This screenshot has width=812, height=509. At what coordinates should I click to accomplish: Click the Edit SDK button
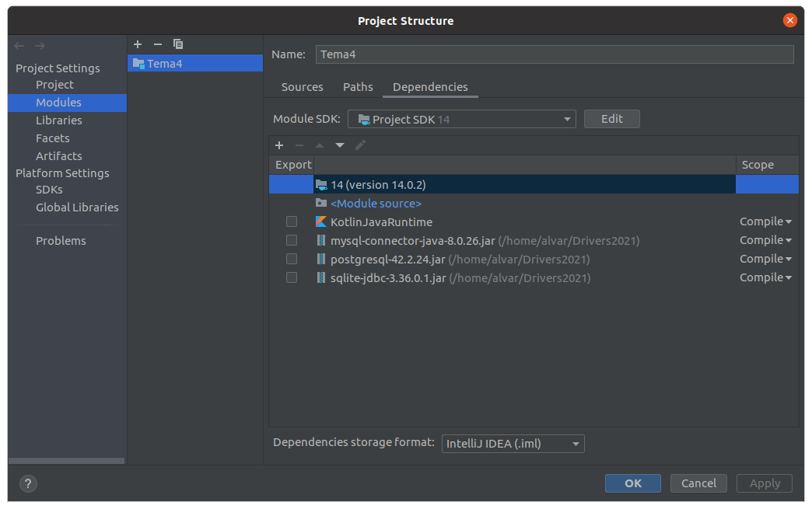[x=611, y=119]
